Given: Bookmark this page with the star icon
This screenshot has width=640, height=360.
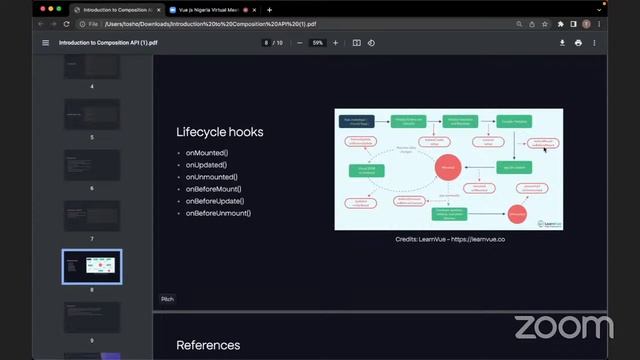Looking at the screenshot, I should pos(545,24).
